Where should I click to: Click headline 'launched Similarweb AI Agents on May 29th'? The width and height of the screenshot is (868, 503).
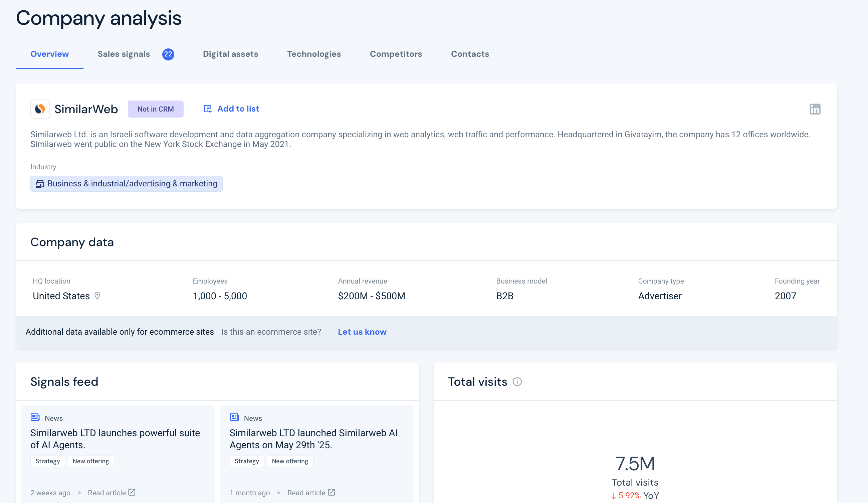[x=313, y=439]
